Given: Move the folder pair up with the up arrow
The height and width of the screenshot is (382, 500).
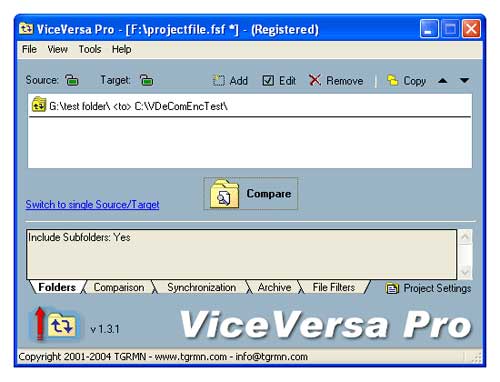Looking at the screenshot, I should 443,81.
